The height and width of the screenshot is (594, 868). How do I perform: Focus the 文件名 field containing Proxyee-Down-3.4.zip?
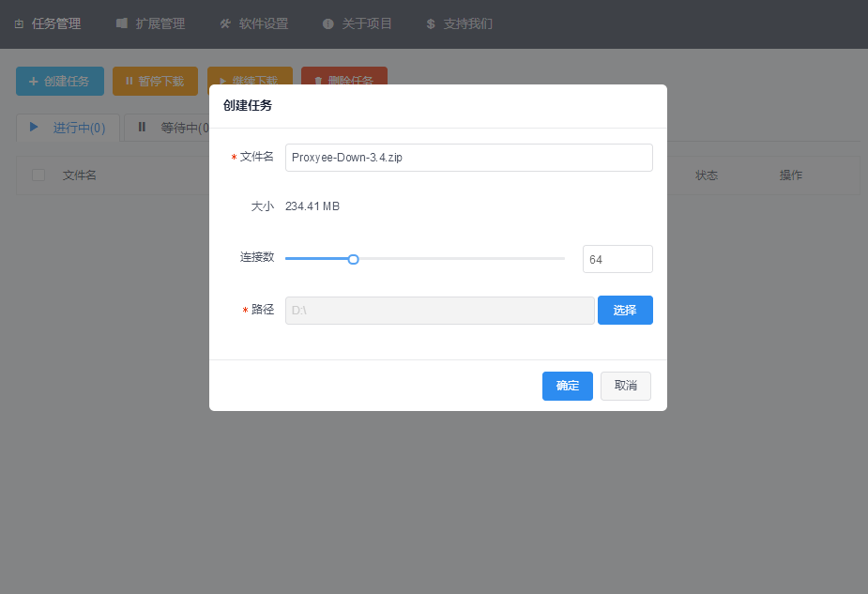(x=468, y=158)
